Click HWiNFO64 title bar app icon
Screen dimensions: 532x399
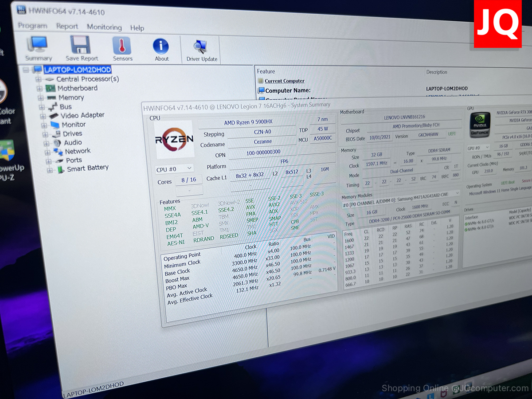pos(20,9)
